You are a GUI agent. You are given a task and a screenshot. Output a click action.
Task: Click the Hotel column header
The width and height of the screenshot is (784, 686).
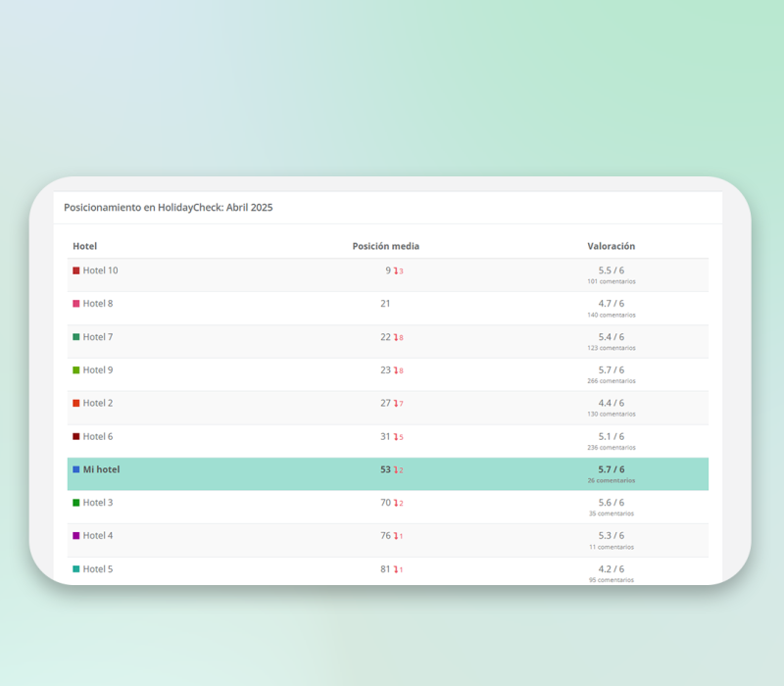click(x=84, y=246)
